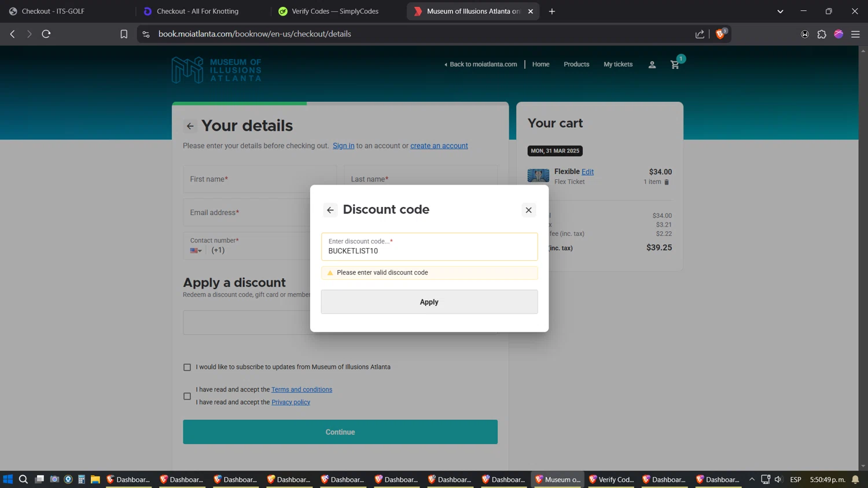Open the Products menu item
The image size is (868, 488).
[x=576, y=64]
